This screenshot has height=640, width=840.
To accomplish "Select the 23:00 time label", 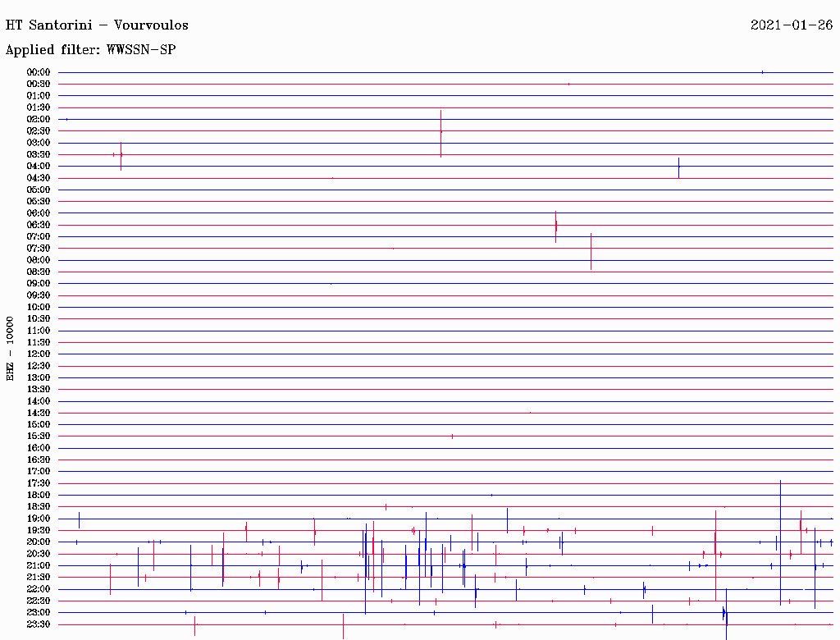I will [39, 612].
